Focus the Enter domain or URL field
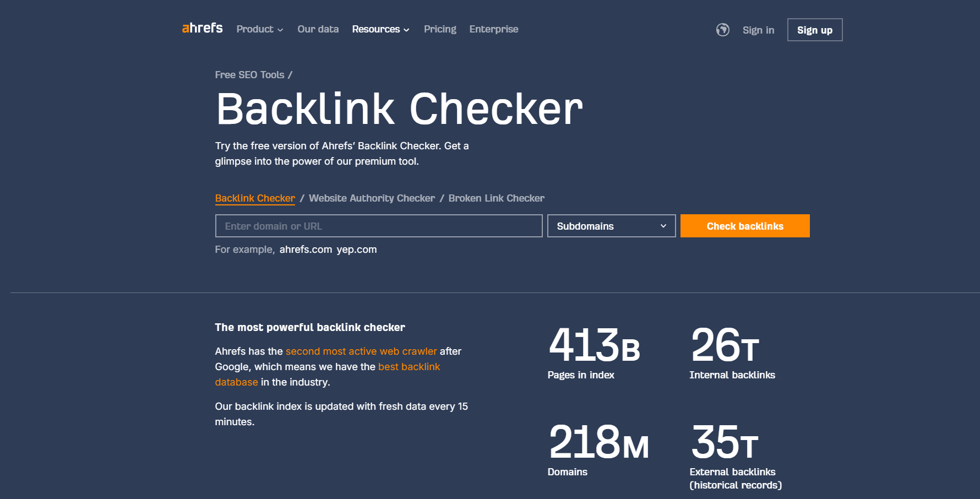 click(379, 226)
